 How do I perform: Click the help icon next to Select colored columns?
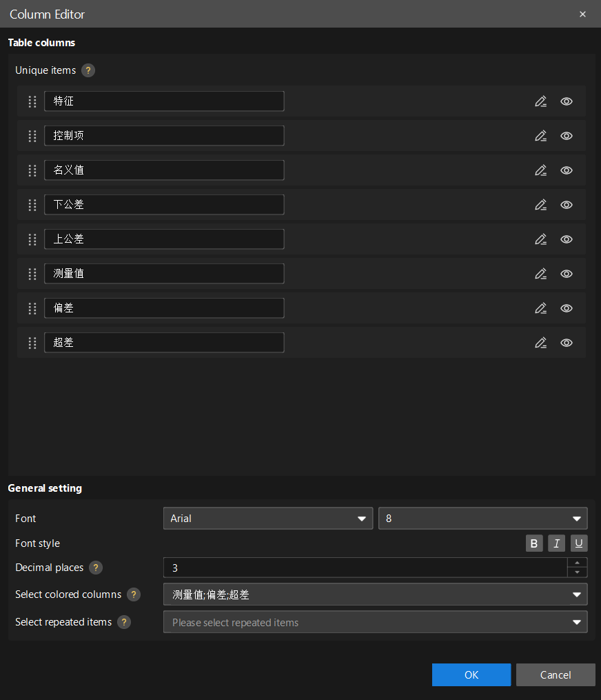point(134,594)
